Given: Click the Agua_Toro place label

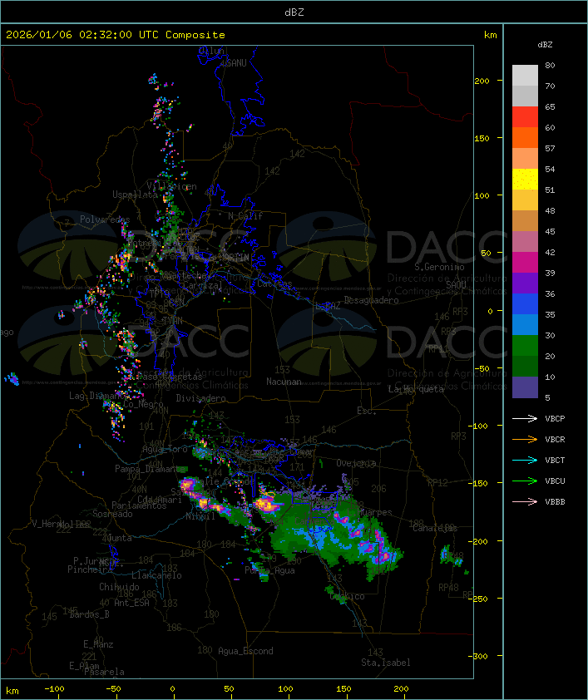Looking at the screenshot, I should (x=165, y=449).
